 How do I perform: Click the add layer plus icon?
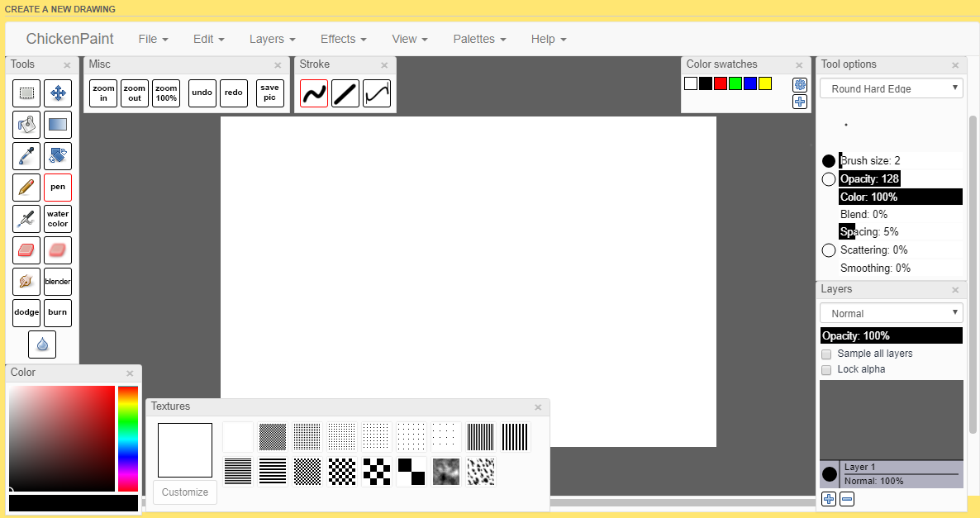tap(829, 499)
